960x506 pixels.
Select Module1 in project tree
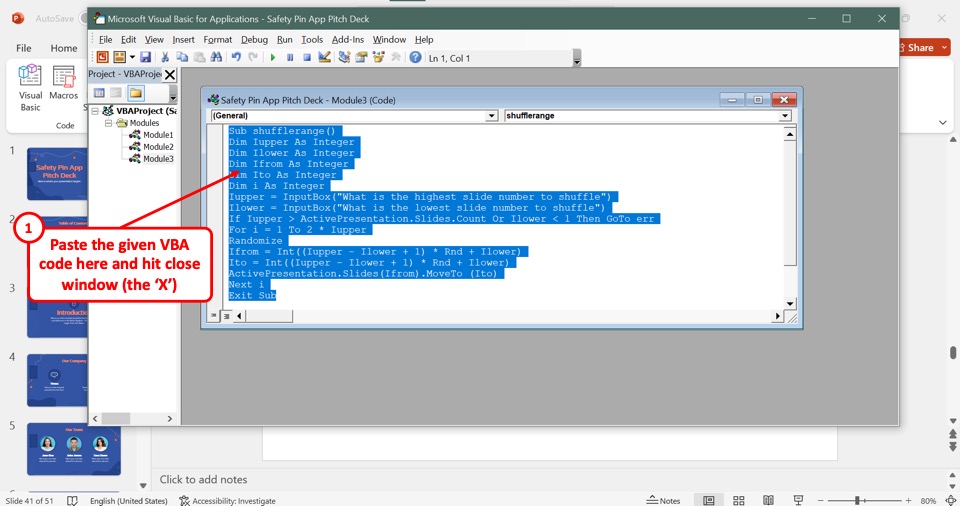click(x=158, y=135)
